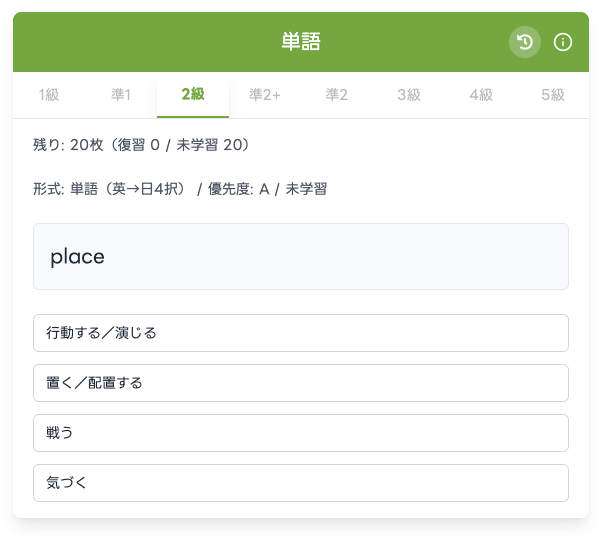Select the 4級 level tab
Screen dimensions: 607x536
coord(481,95)
